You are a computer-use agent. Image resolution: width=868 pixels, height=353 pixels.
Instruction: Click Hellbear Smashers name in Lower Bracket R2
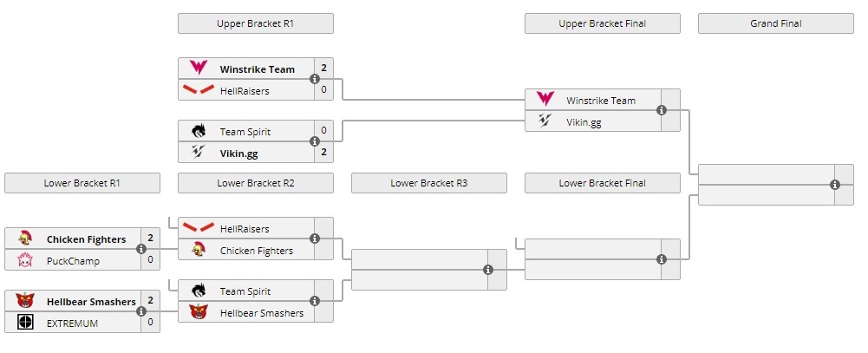click(262, 312)
